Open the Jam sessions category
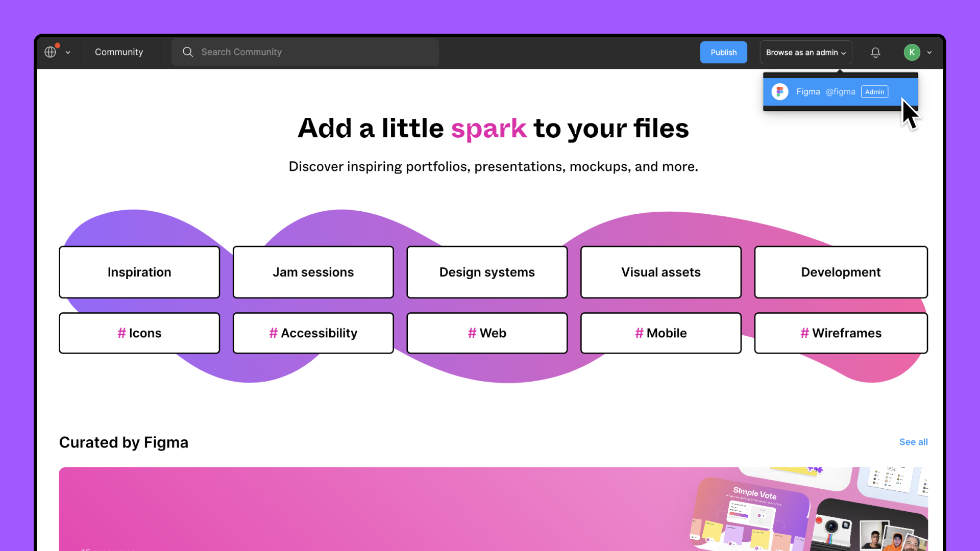The width and height of the screenshot is (980, 551). (313, 272)
